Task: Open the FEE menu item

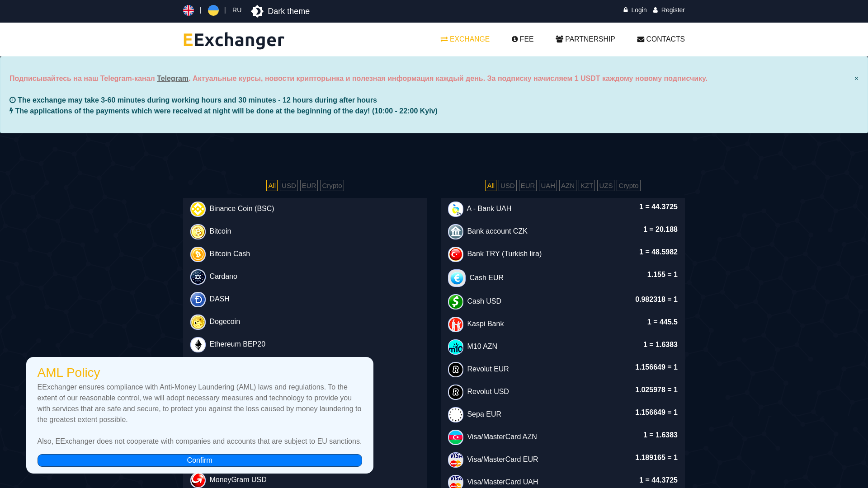Action: click(523, 39)
